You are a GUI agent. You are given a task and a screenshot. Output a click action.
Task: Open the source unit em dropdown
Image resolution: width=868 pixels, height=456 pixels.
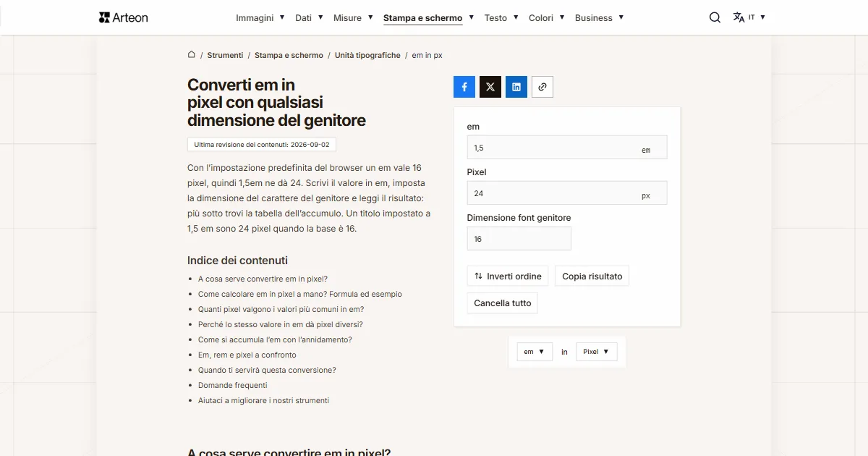point(535,352)
